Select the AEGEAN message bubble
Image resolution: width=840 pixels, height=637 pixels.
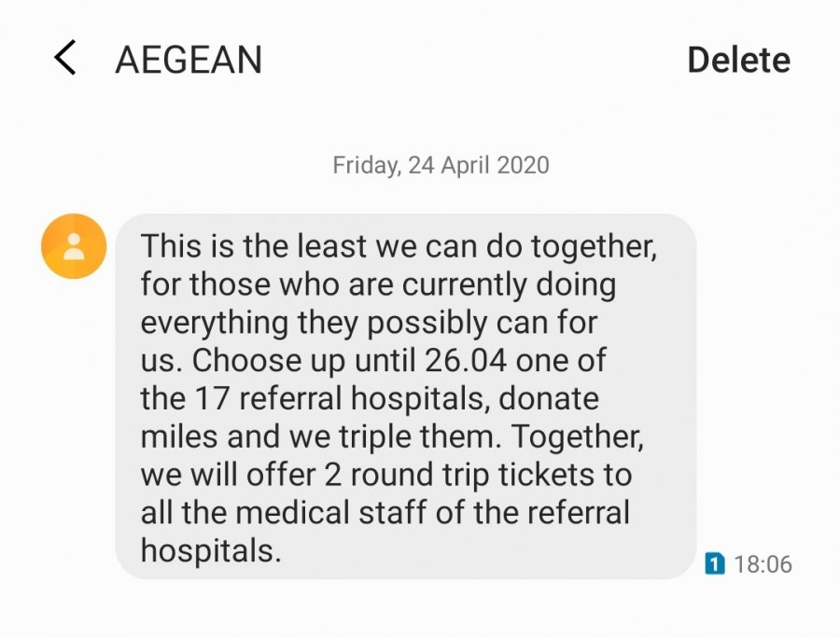click(405, 396)
